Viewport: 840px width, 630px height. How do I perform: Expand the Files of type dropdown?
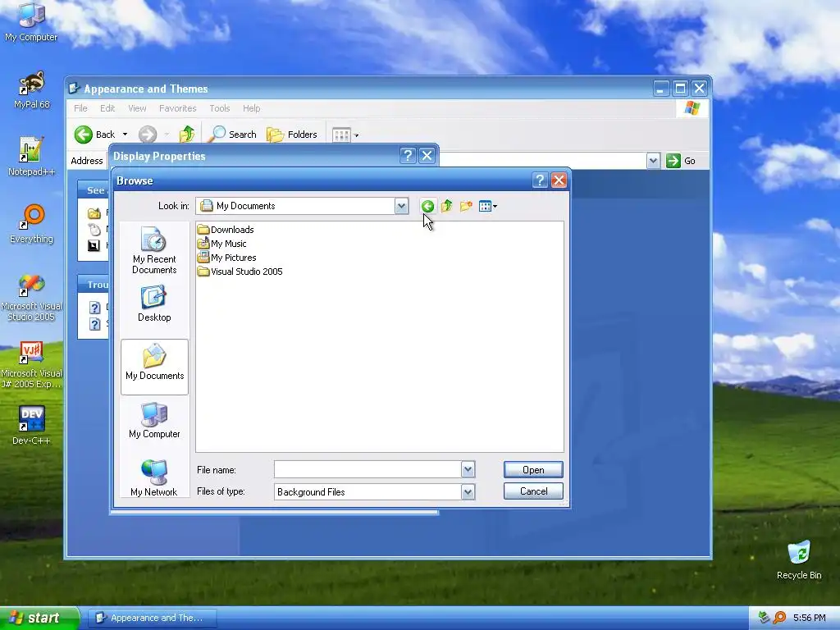pos(468,492)
